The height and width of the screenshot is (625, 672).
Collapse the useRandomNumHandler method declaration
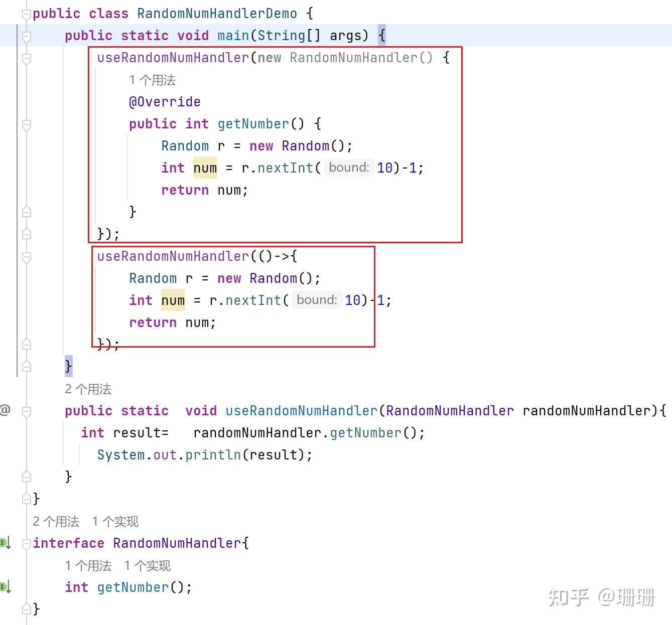(x=27, y=411)
